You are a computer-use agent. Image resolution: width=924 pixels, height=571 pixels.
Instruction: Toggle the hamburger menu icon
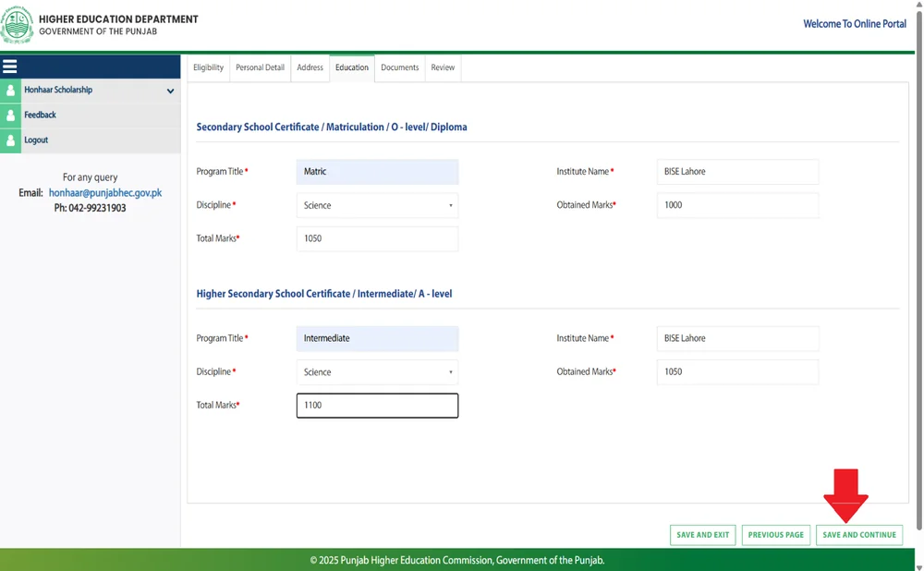click(10, 67)
